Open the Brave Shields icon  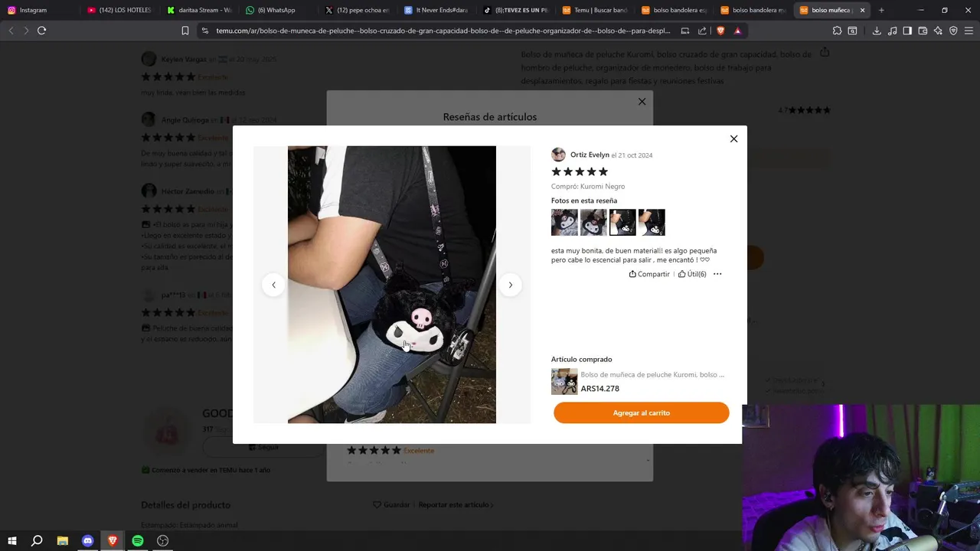720,31
